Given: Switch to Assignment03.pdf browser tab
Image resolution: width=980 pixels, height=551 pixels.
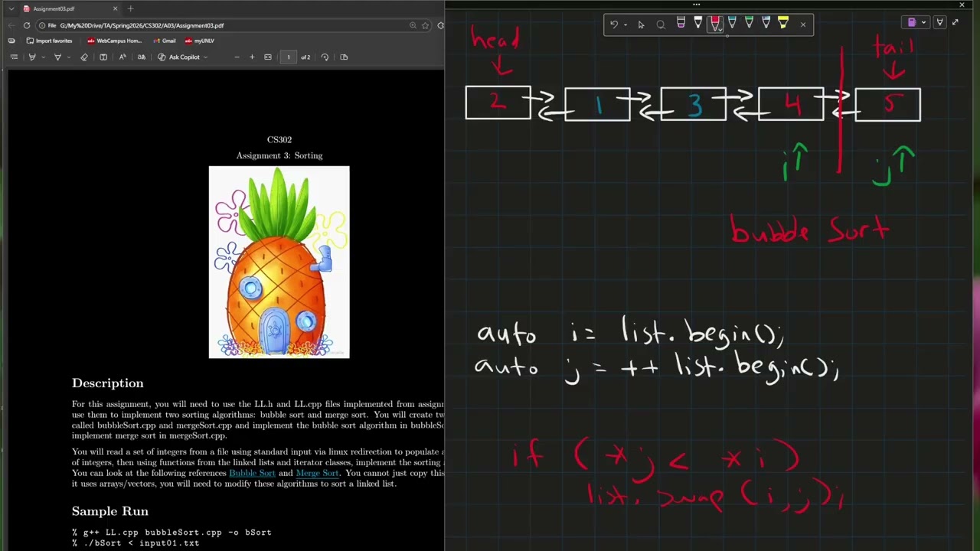Looking at the screenshot, I should [x=69, y=8].
